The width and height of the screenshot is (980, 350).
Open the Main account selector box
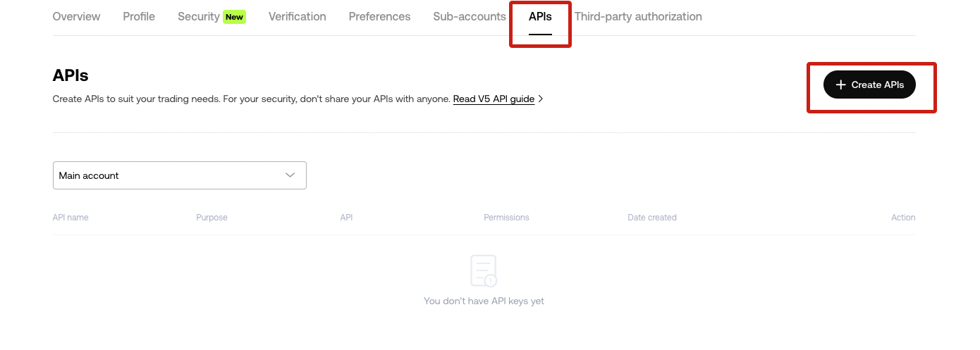point(180,175)
